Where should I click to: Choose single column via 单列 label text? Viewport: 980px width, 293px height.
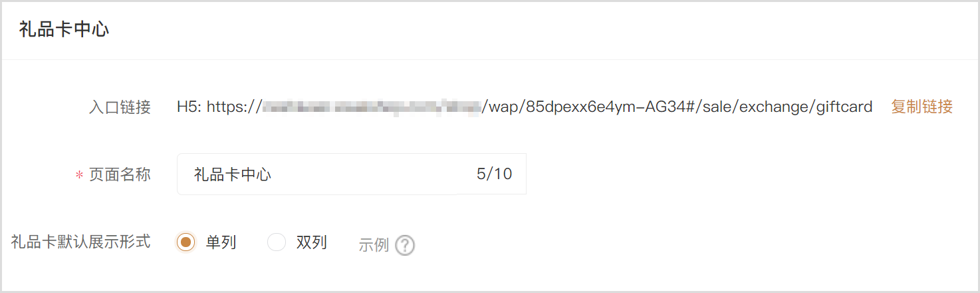pos(221,242)
